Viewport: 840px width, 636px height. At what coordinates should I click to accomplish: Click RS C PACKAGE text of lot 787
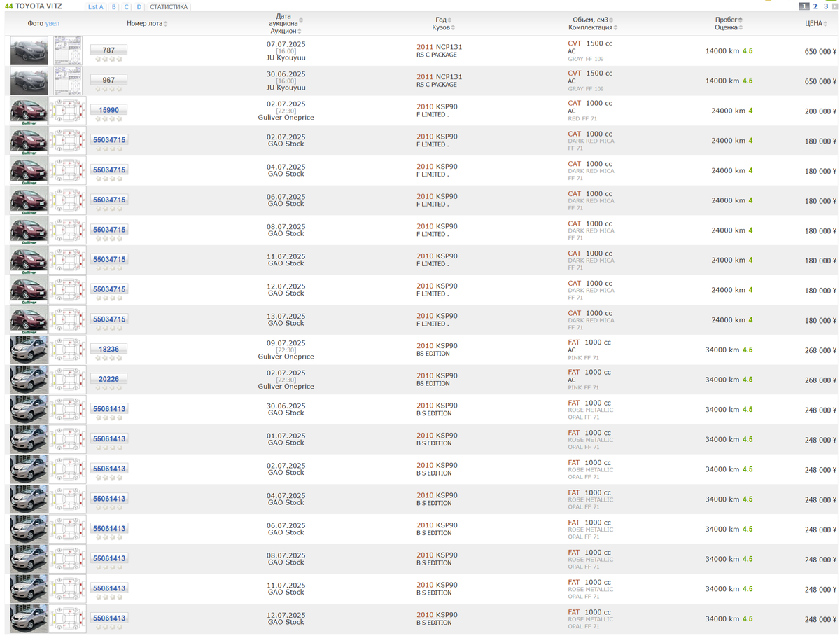click(x=436, y=55)
